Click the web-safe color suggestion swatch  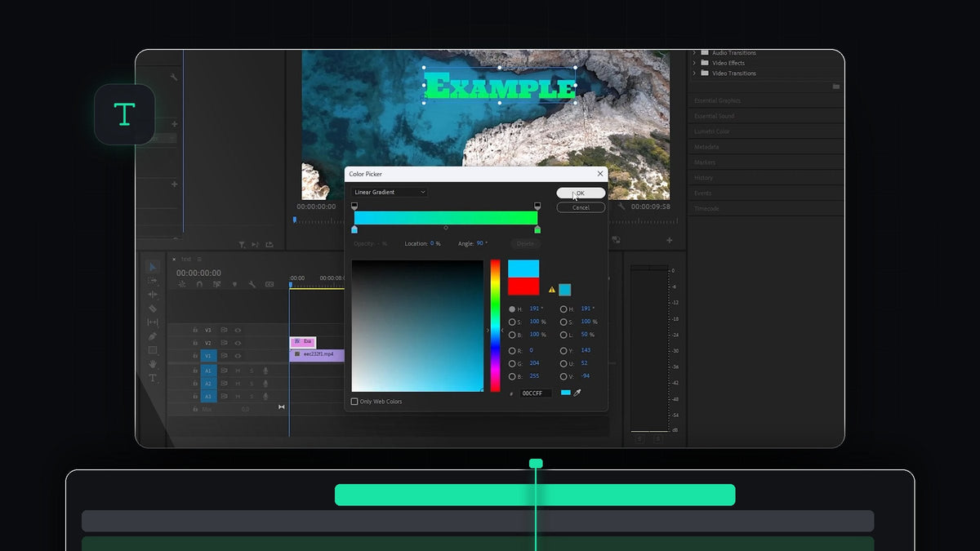click(x=565, y=290)
